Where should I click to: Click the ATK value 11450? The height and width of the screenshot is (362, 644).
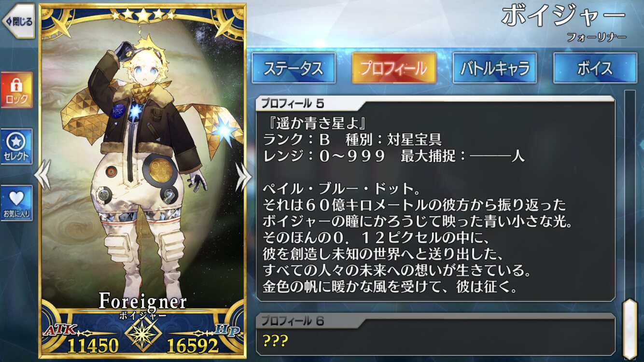[93, 345]
